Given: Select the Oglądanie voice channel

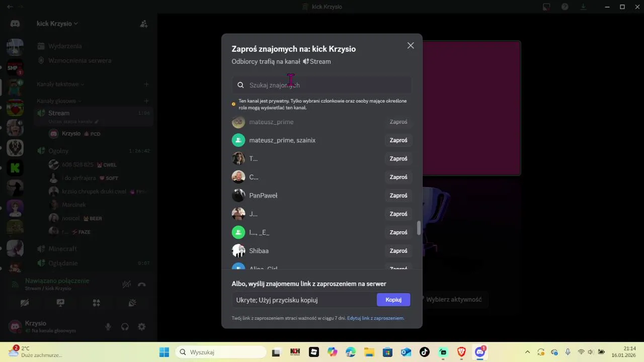Looking at the screenshot, I should [x=94, y=263].
